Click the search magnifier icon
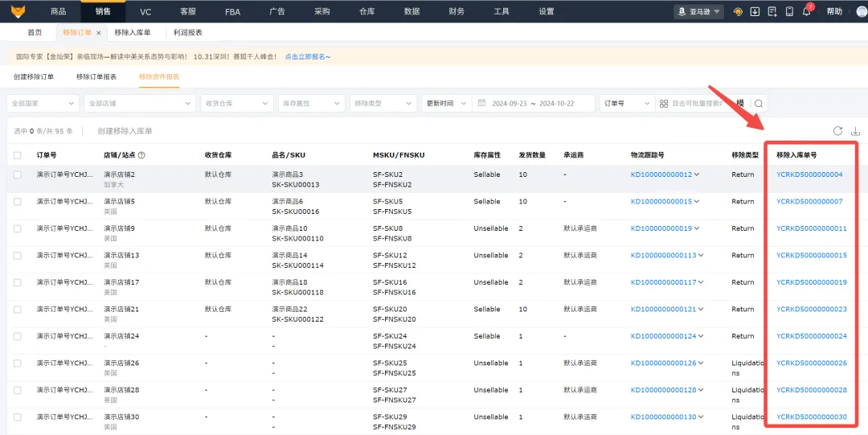Viewport: 868px width, 435px height. tap(758, 104)
